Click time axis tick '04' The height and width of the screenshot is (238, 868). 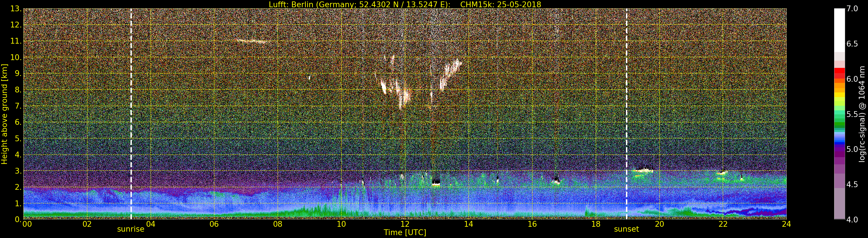click(151, 224)
